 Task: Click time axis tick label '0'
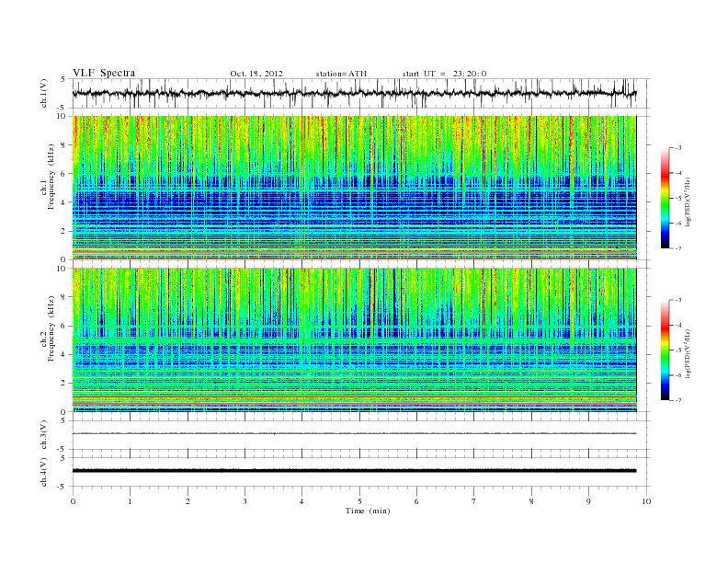point(73,501)
